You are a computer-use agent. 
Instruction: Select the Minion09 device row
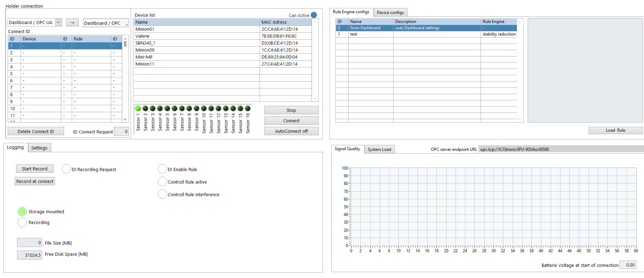pos(223,50)
